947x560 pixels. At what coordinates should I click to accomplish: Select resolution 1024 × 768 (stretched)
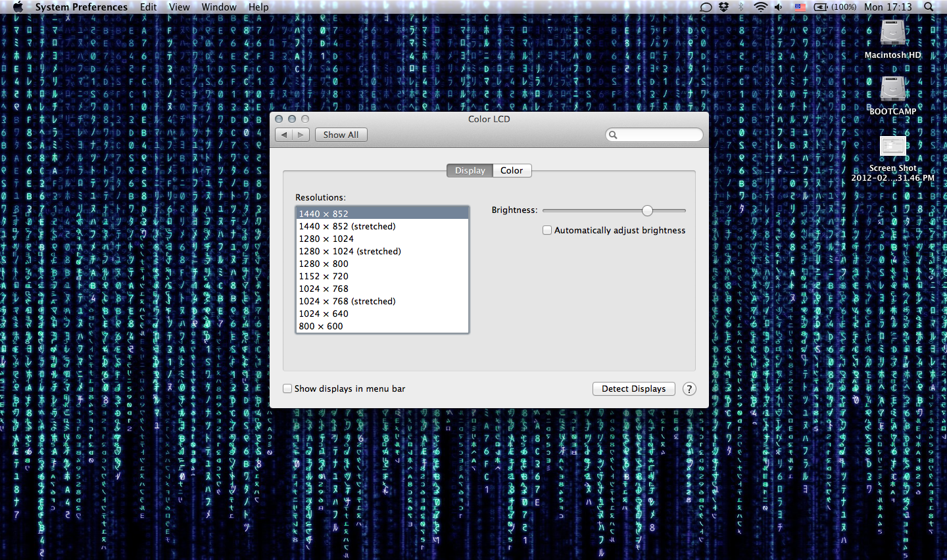coord(382,301)
